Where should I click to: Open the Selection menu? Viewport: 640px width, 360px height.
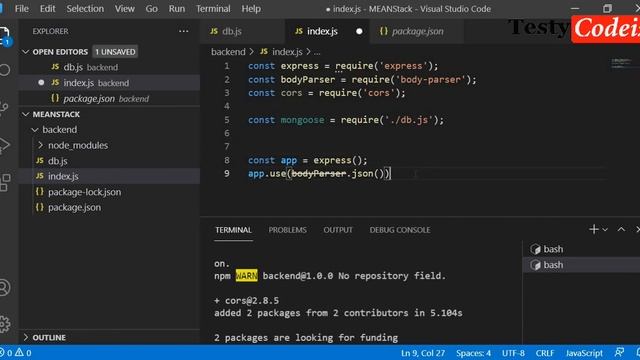click(x=85, y=9)
